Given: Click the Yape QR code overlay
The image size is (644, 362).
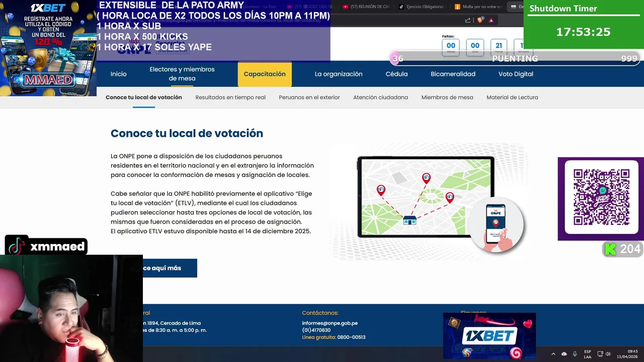Looking at the screenshot, I should click(601, 197).
